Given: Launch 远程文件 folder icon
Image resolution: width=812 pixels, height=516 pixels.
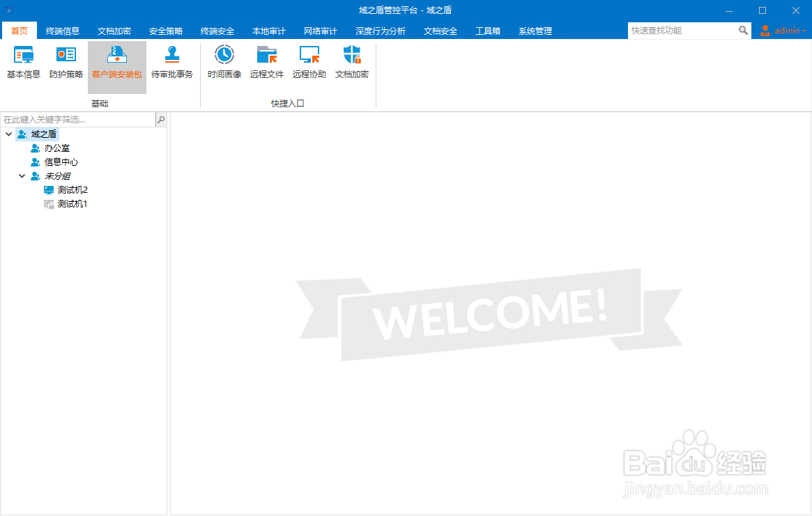Looking at the screenshot, I should tap(267, 54).
